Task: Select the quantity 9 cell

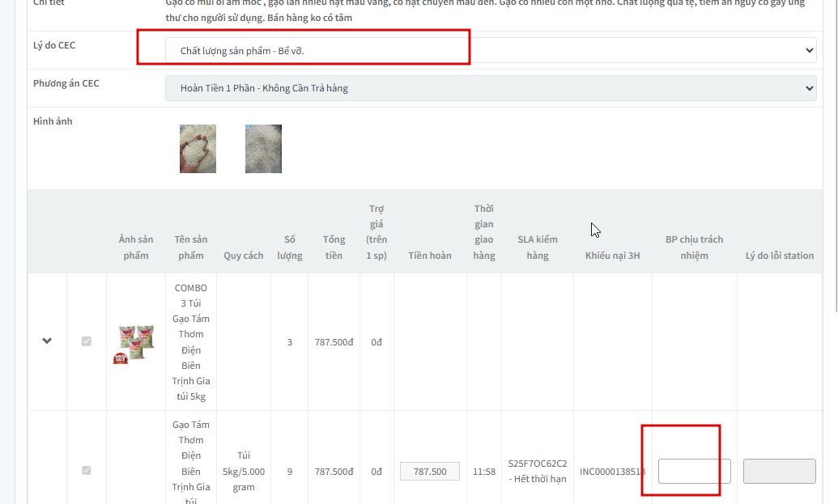Action: click(x=290, y=472)
